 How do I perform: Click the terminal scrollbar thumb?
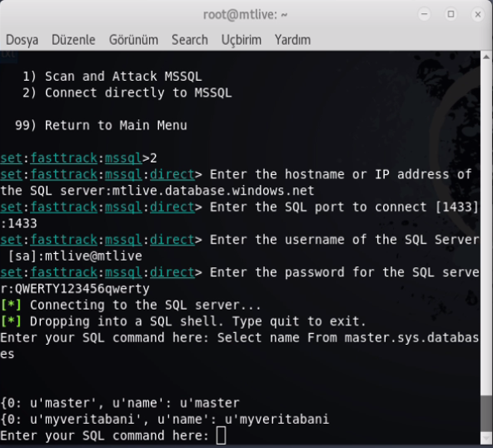[x=486, y=415]
